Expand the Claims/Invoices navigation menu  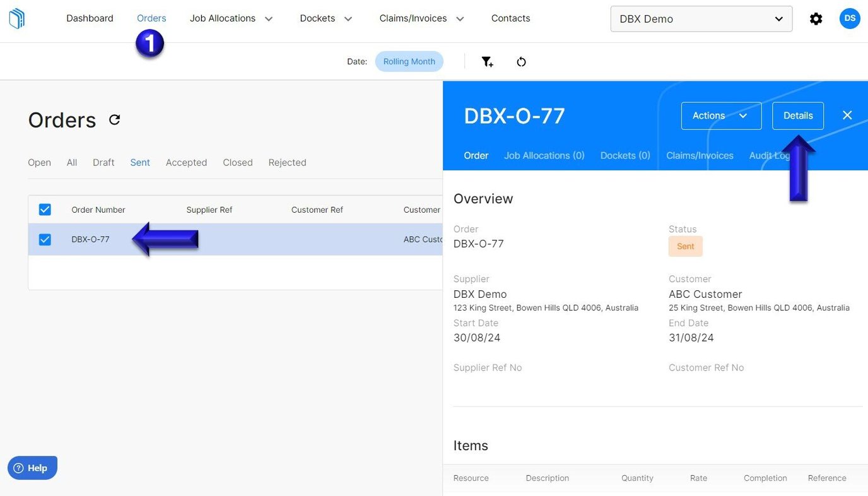tap(421, 18)
